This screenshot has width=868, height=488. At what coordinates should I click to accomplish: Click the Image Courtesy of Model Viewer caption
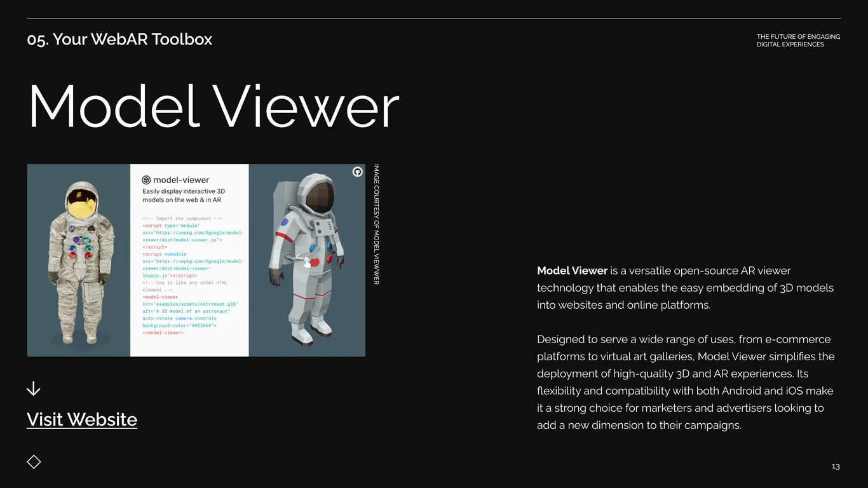point(376,224)
